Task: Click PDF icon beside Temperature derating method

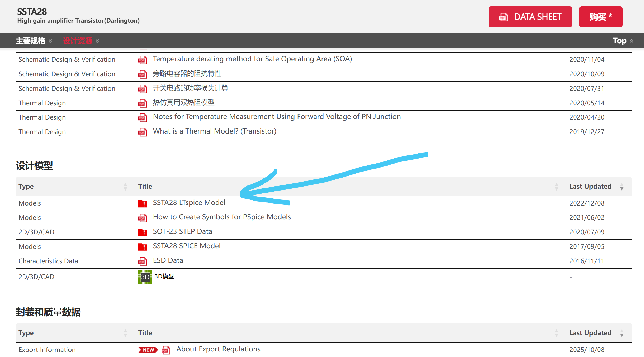Action: tap(142, 60)
